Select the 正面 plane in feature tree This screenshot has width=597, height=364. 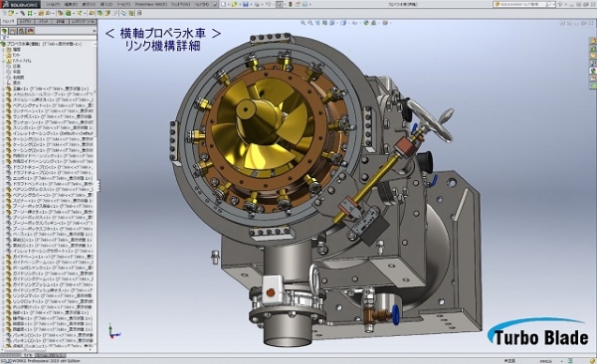click(x=17, y=66)
